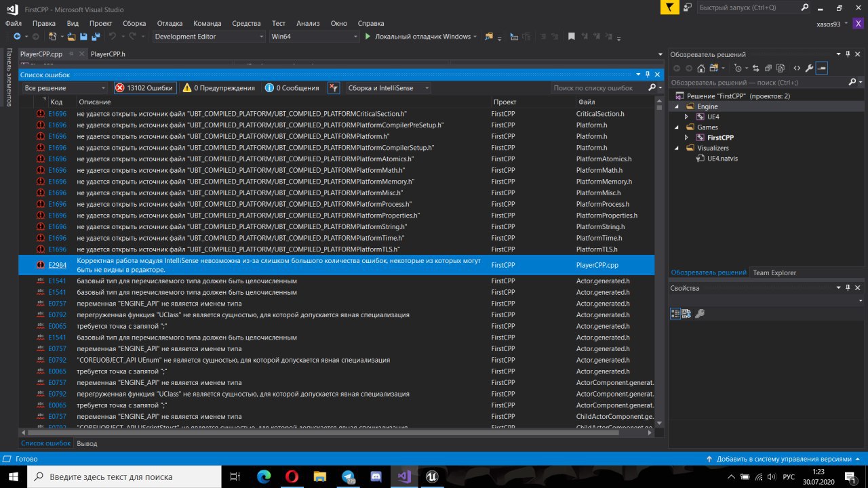Click Show All Files icon
This screenshot has width=868, height=488.
tap(780, 68)
